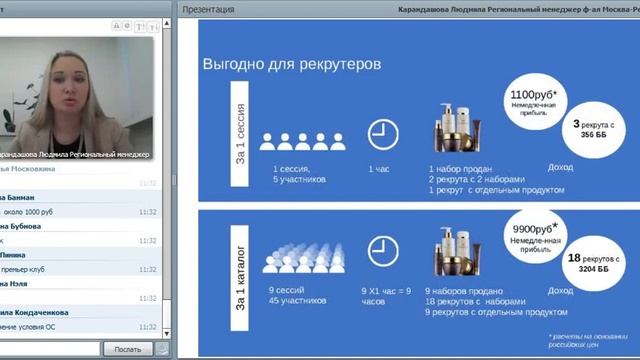Click the Послать send button
The image size is (640, 360).
pyautogui.click(x=128, y=349)
